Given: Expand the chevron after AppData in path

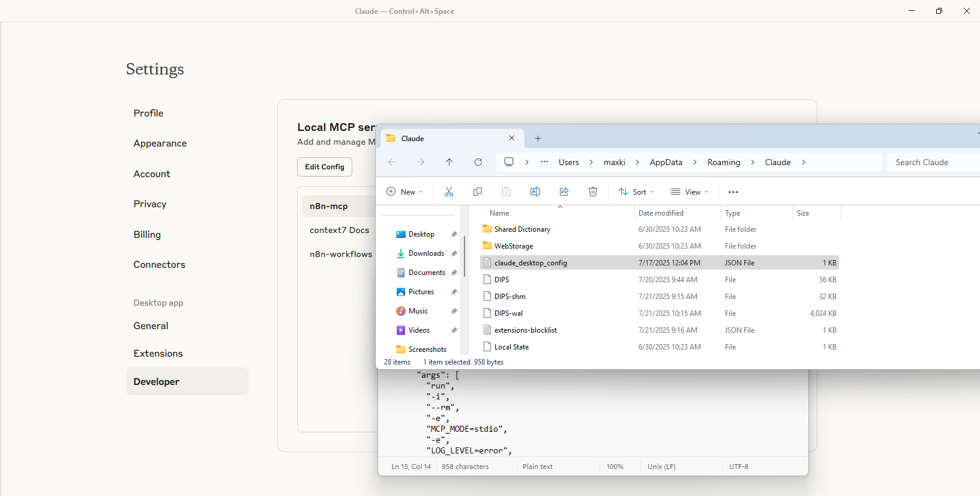Looking at the screenshot, I should coord(695,162).
